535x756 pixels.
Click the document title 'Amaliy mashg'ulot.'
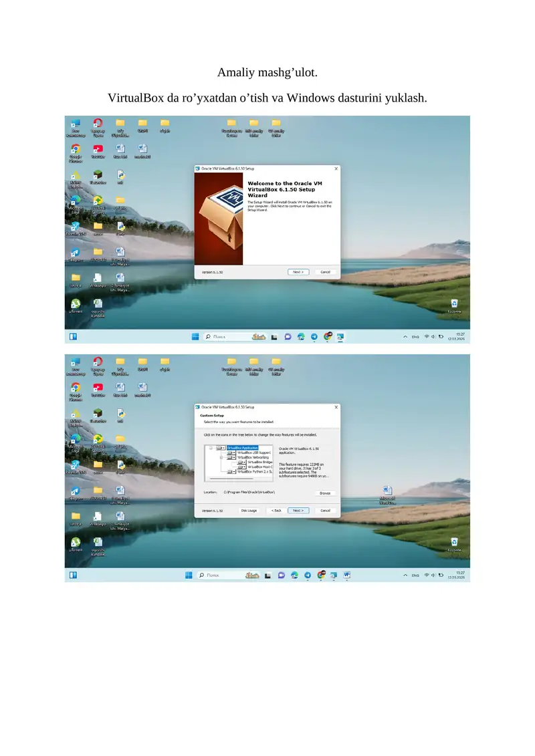[267, 72]
